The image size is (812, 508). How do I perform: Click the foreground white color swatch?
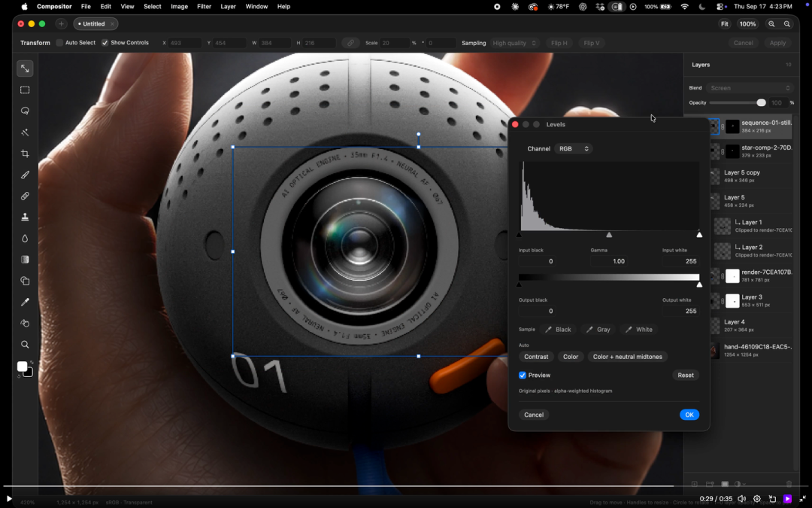tap(22, 367)
